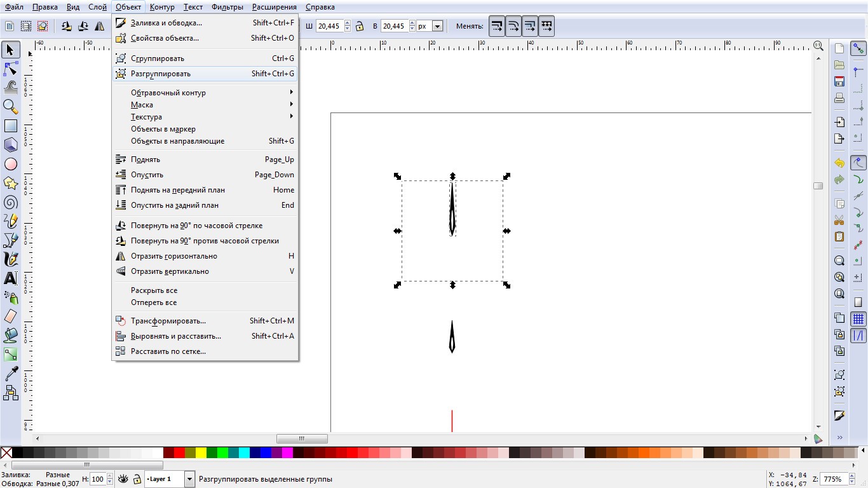Open the Фильтры menu
The image size is (868, 488).
point(227,7)
